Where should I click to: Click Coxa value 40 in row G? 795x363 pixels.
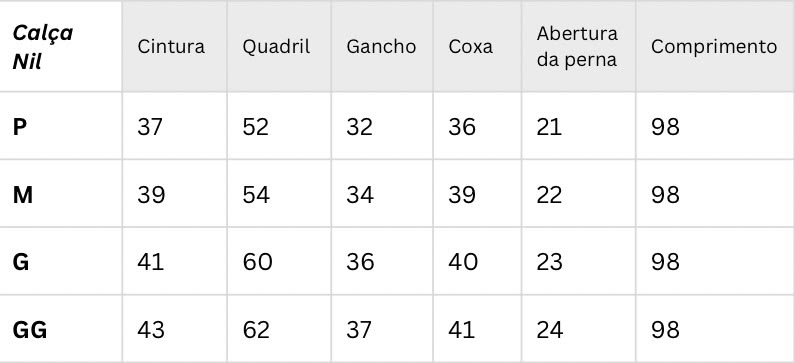(x=463, y=262)
